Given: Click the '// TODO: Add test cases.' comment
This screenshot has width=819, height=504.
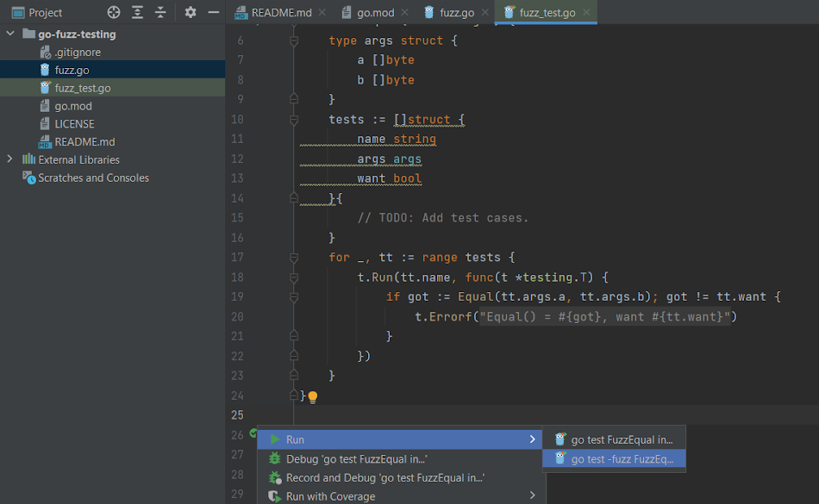Looking at the screenshot, I should pyautogui.click(x=443, y=218).
